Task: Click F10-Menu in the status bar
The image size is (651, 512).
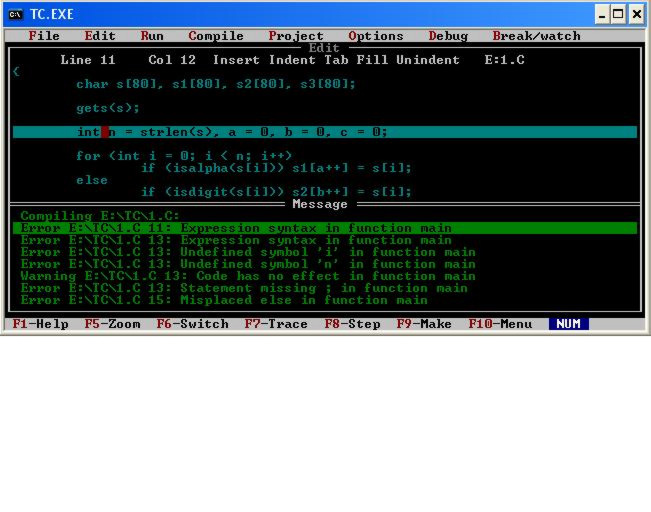Action: pyautogui.click(x=500, y=324)
